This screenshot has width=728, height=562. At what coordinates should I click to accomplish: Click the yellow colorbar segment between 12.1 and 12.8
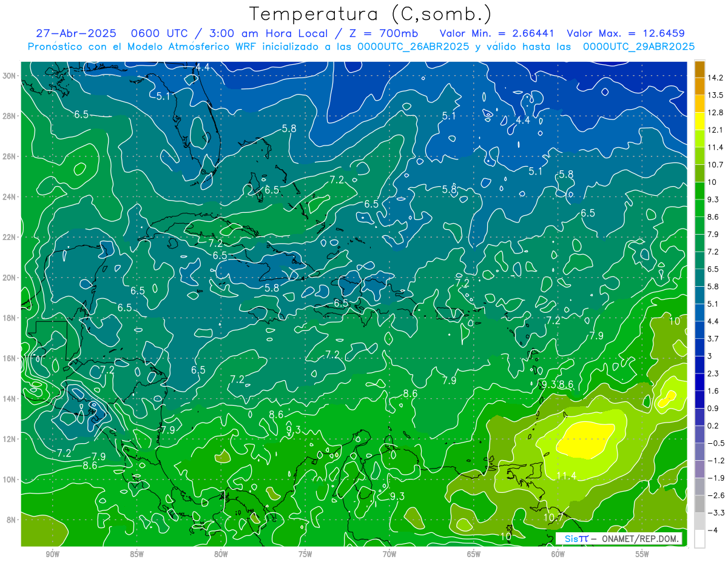pos(699,121)
